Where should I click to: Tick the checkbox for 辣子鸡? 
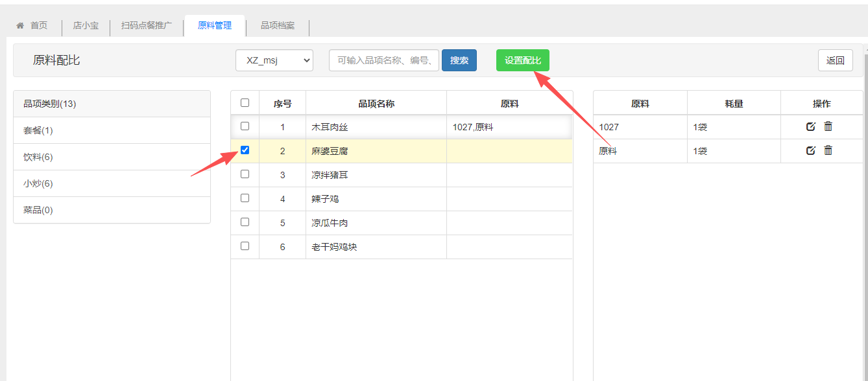(x=245, y=198)
